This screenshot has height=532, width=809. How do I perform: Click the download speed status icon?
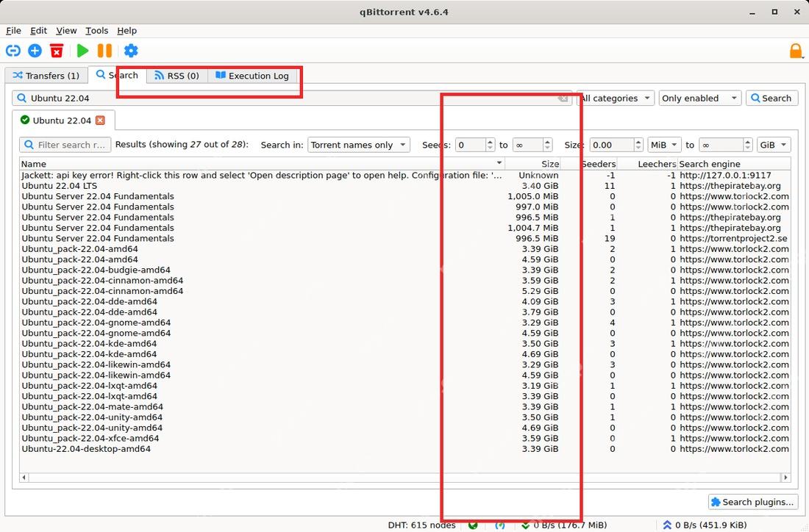[525, 525]
